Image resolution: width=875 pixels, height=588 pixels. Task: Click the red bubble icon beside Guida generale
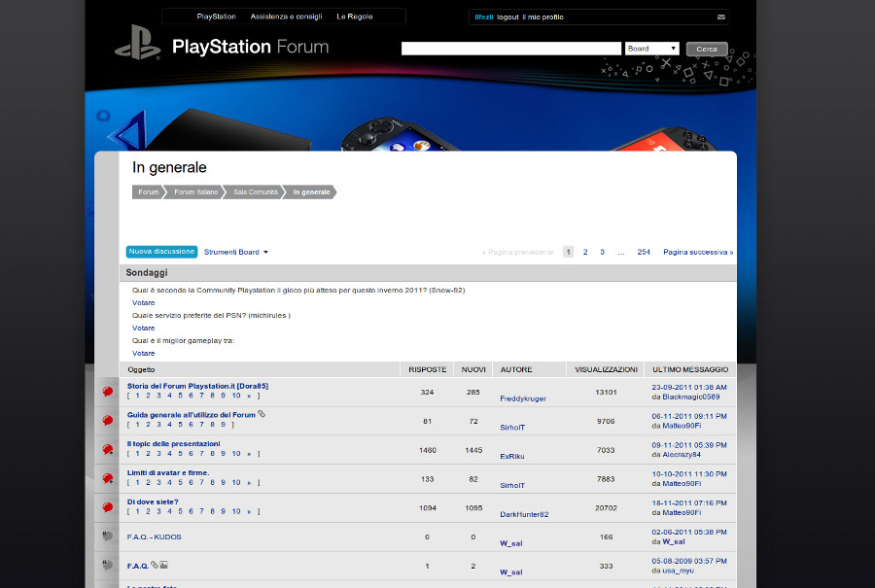108,421
